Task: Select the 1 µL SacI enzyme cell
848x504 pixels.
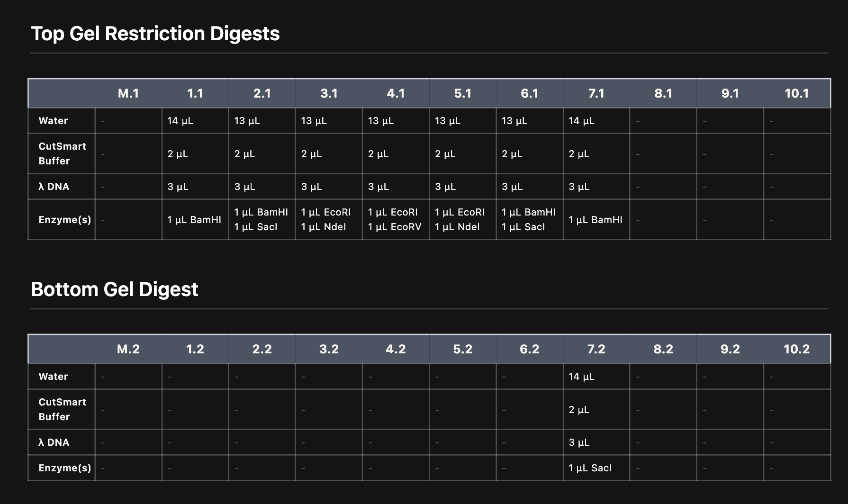Action: tap(590, 468)
